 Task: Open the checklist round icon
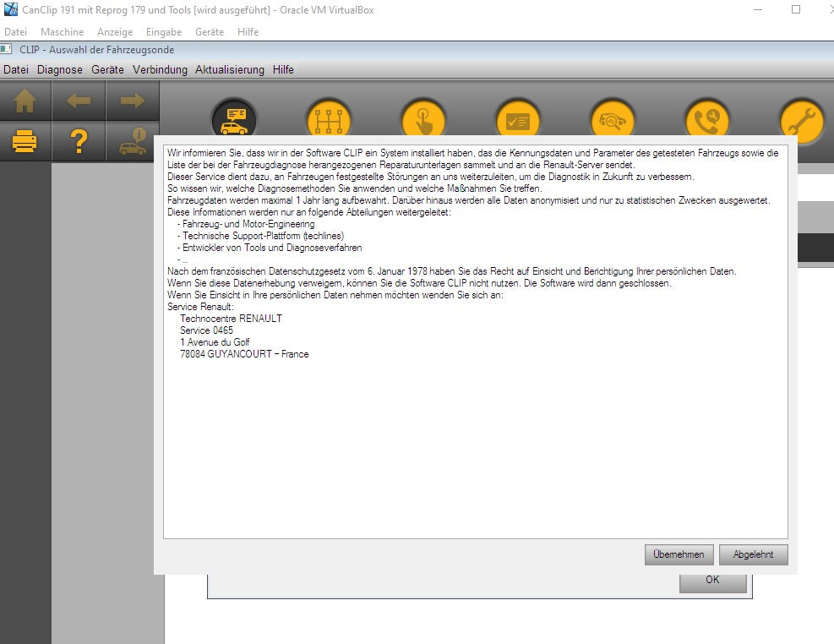[517, 121]
